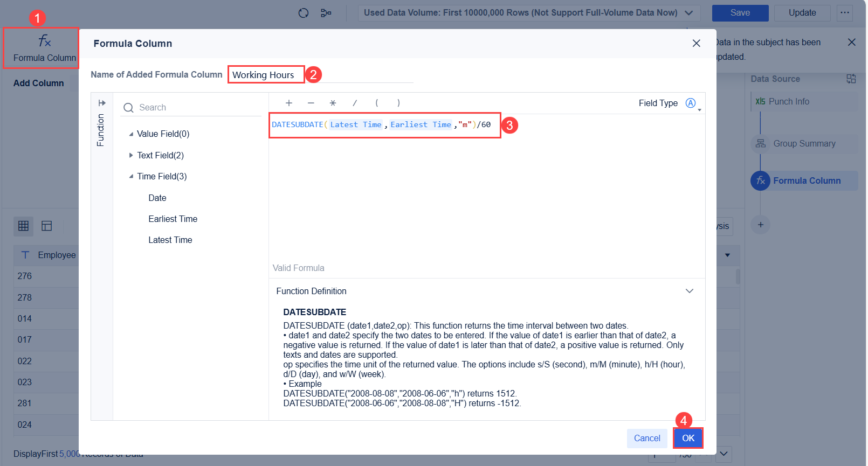Click the refresh circle icon in top bar
Screen dimensions: 868x466
coord(304,13)
